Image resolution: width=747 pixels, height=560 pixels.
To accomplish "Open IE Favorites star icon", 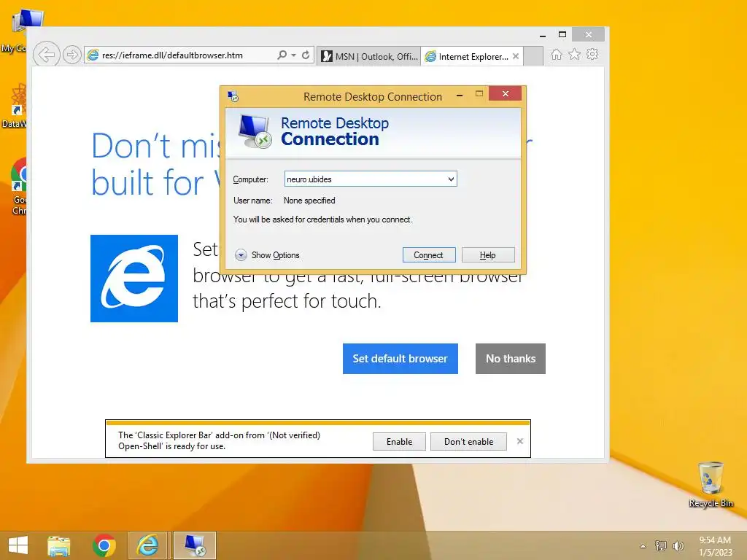I will coord(575,54).
